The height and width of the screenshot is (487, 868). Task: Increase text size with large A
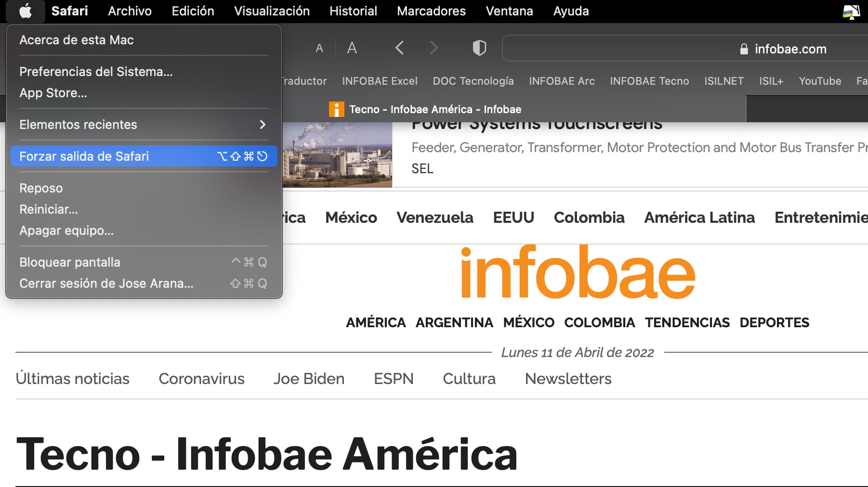[x=352, y=48]
